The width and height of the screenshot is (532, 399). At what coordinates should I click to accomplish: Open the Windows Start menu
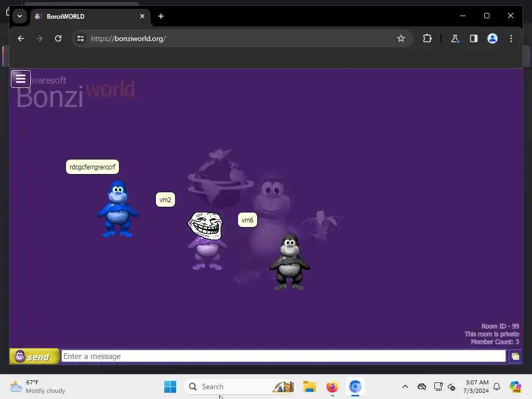(x=170, y=387)
